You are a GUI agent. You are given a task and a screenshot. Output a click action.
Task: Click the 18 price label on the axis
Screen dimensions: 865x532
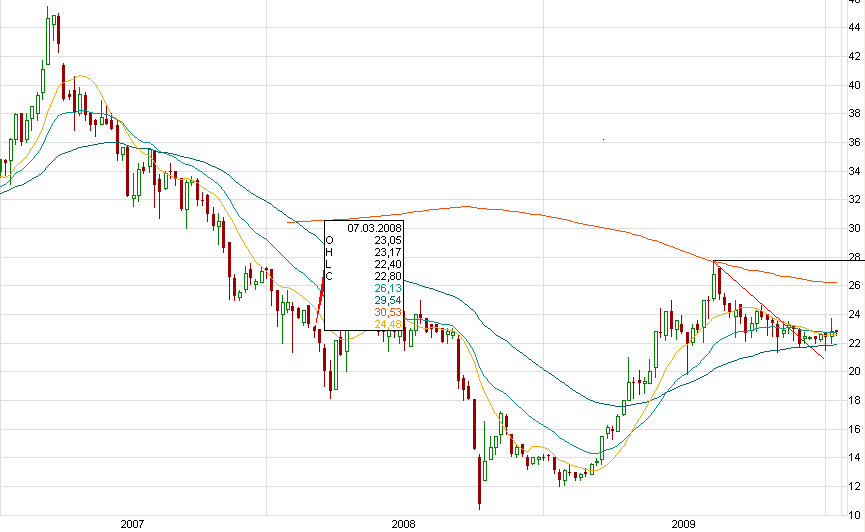click(855, 400)
